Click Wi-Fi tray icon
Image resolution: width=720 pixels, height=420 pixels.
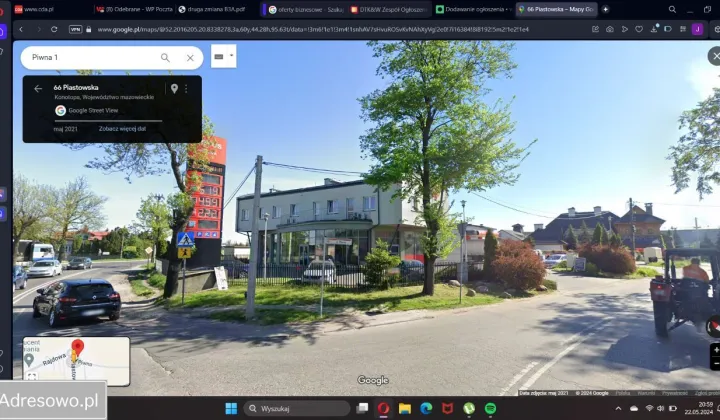[x=649, y=409]
